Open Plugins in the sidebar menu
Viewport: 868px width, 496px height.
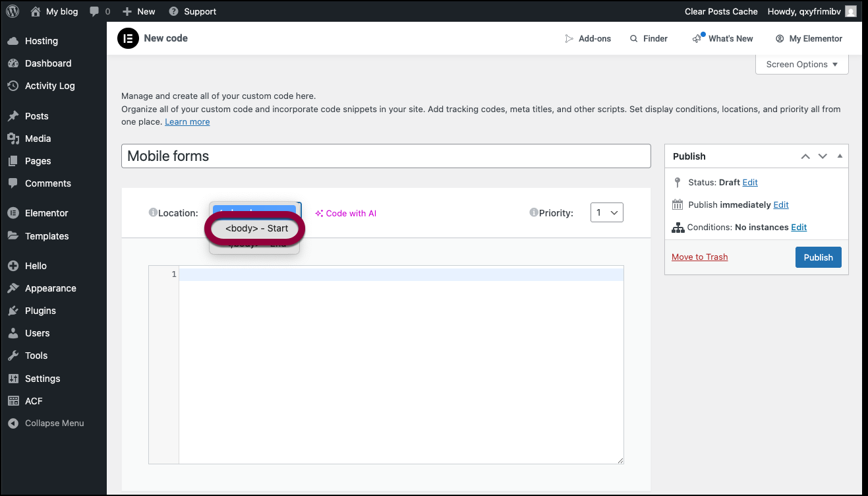point(40,311)
